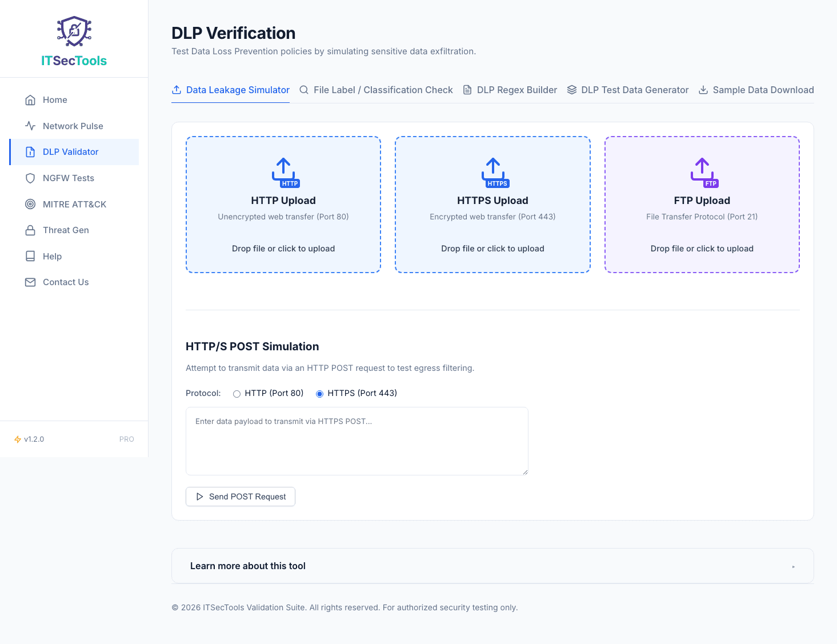Click the 'Test Data Loss Prevention policies' subtitle

pyautogui.click(x=324, y=51)
